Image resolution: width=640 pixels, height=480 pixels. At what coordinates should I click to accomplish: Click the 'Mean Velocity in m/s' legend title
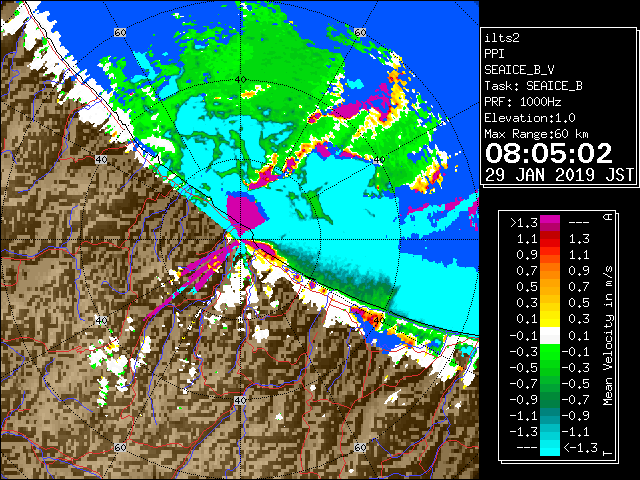pos(608,336)
